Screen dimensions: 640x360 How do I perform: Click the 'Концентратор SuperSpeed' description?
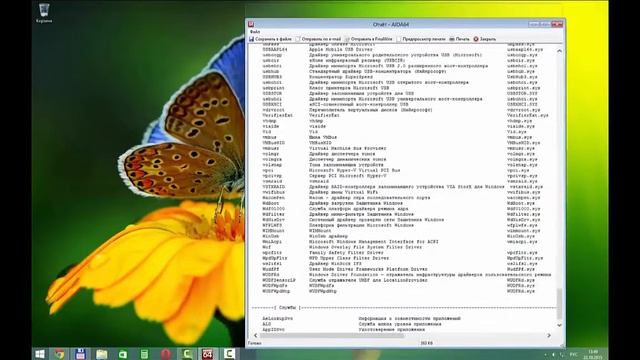point(341,77)
